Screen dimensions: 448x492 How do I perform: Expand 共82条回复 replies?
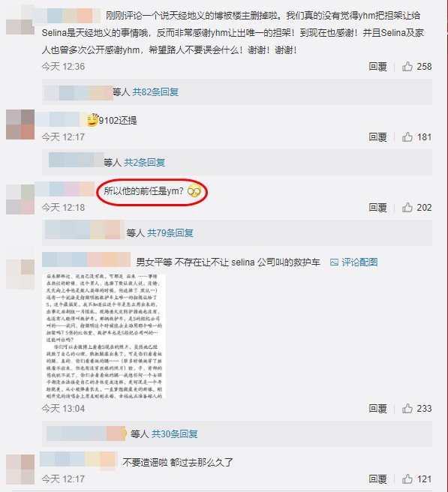[155, 92]
